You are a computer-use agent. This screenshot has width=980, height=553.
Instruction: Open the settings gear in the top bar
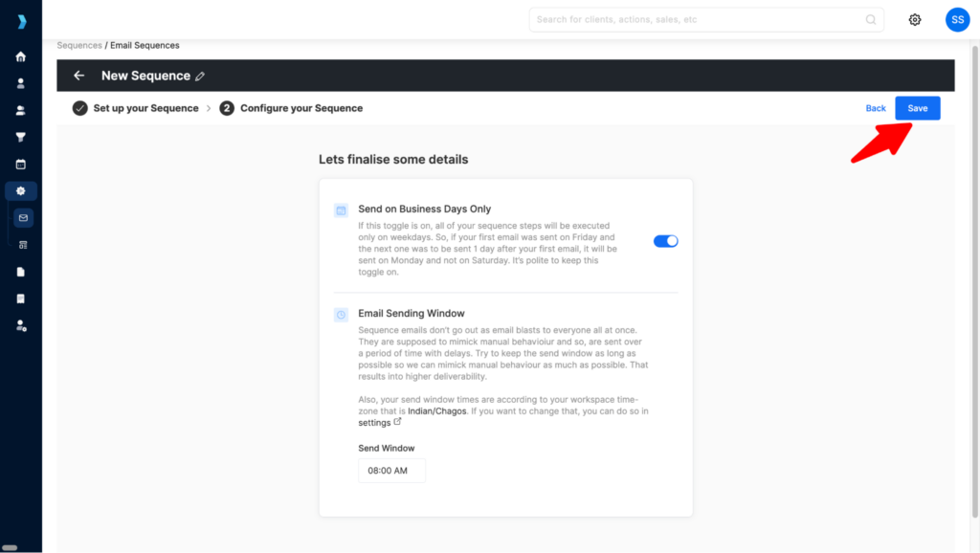coord(914,19)
